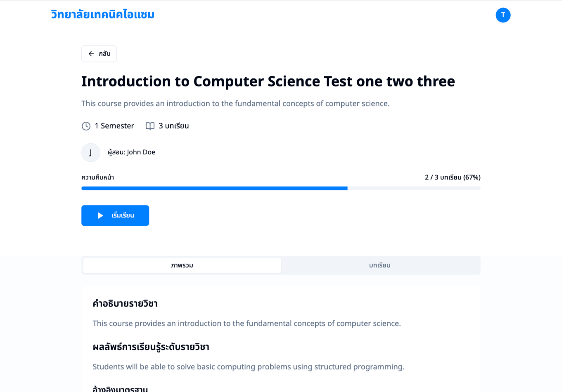Select the ภาพรวม tab

coord(182,265)
